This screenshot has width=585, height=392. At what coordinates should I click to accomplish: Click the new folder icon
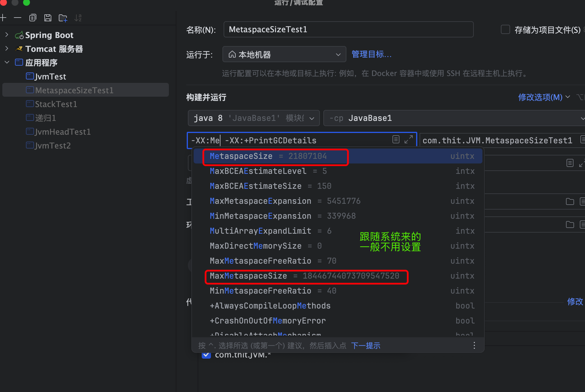[x=63, y=18]
